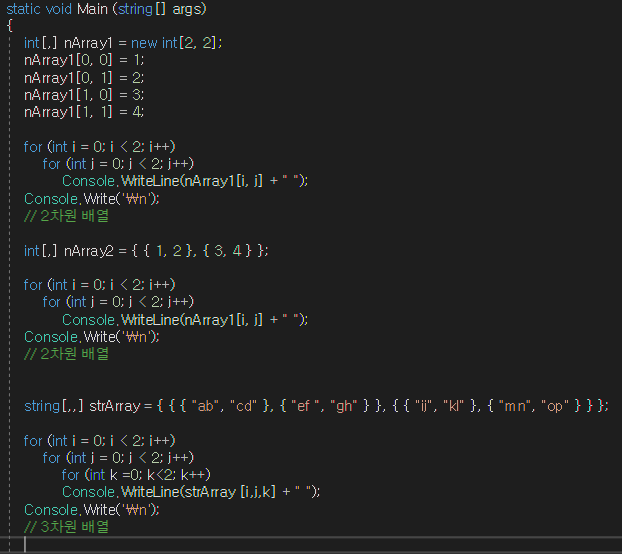The image size is (622, 554).
Task: Place cursor on the 'Main' method name
Action: click(92, 9)
